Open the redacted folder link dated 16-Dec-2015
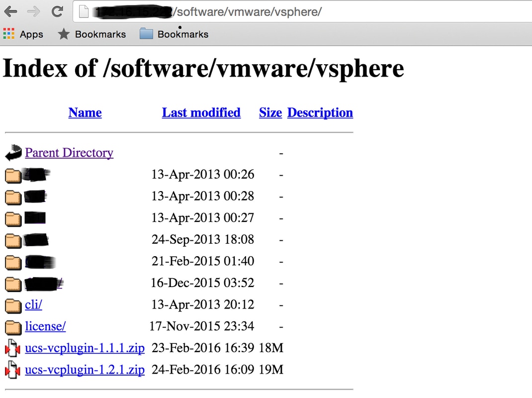Viewport: 532px width, 398px height. tap(44, 284)
